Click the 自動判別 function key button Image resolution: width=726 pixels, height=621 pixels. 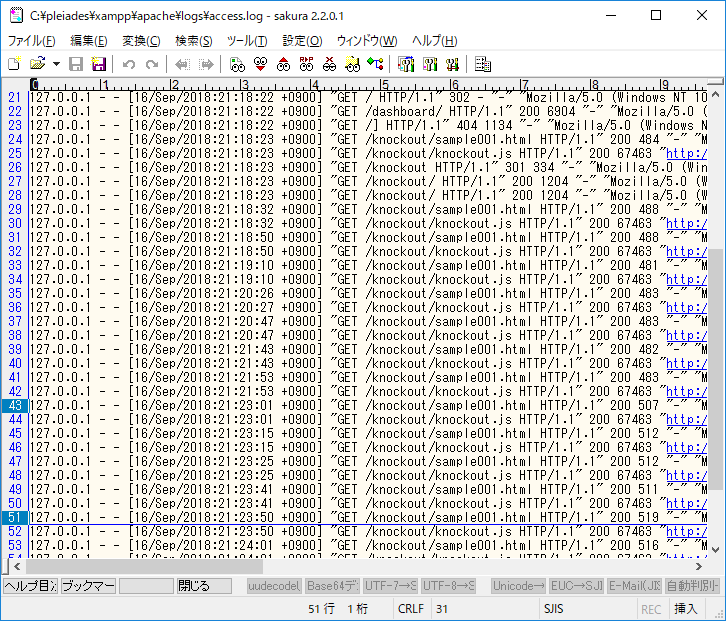pyautogui.click(x=692, y=586)
